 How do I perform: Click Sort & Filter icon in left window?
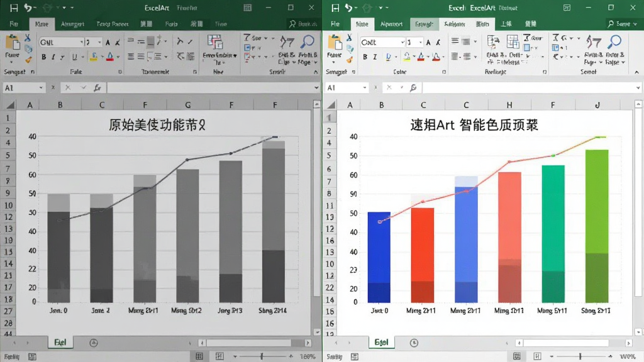tap(287, 41)
